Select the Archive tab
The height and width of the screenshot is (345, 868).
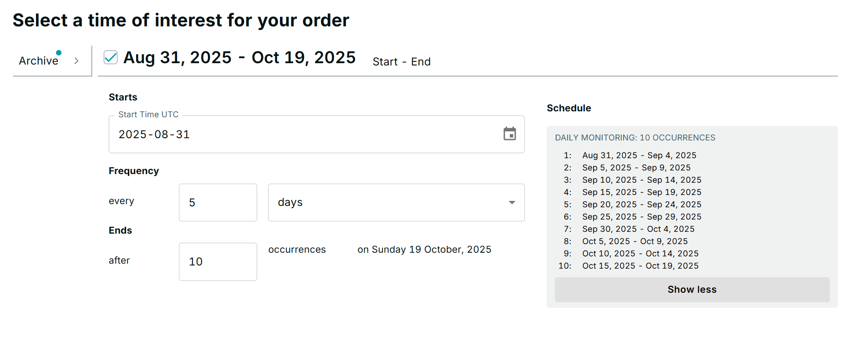coord(39,61)
